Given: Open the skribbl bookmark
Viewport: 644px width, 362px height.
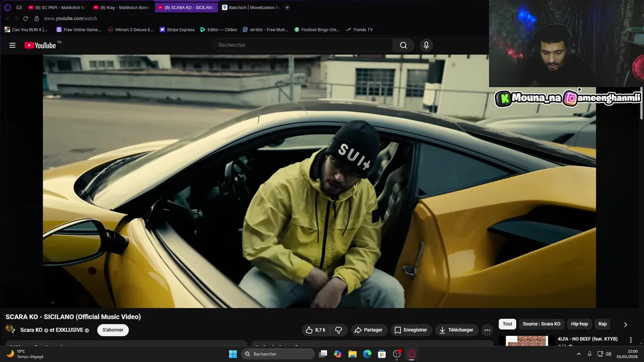Looking at the screenshot, I should click(x=265, y=30).
